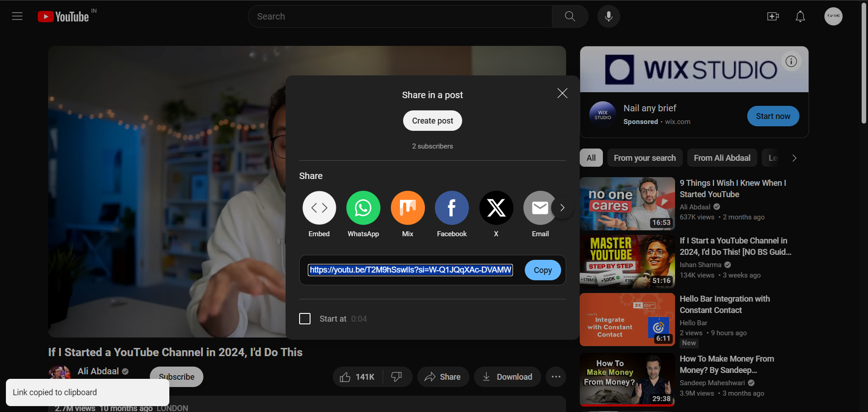Screen dimensions: 868x412
Task: Click the Start at time value 0:04
Action: point(359,319)
